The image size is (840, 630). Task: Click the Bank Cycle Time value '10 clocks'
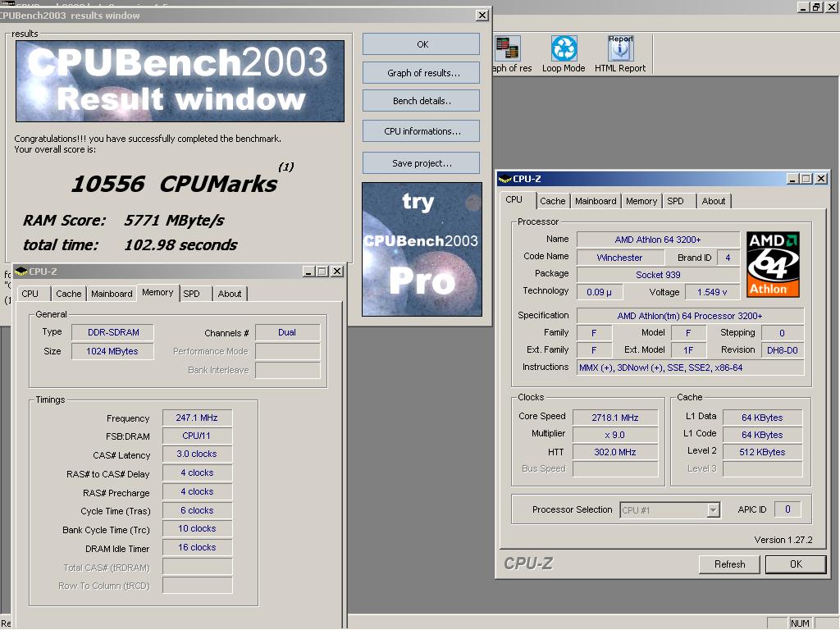[x=197, y=529]
